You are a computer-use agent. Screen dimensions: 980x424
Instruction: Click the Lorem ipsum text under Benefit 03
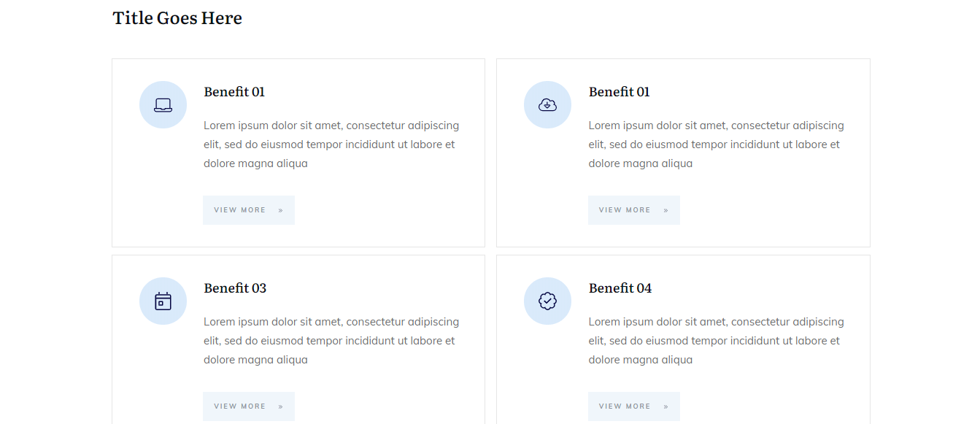(331, 341)
